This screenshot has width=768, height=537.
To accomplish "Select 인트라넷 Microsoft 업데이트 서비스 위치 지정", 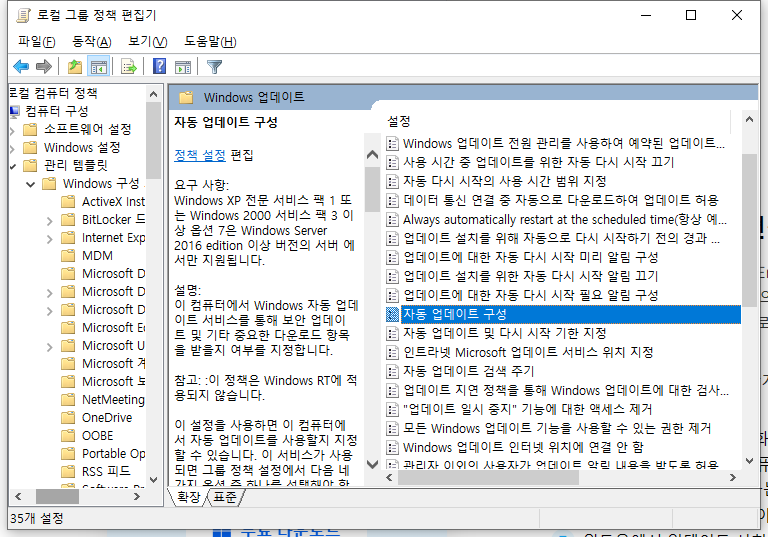I will [528, 352].
